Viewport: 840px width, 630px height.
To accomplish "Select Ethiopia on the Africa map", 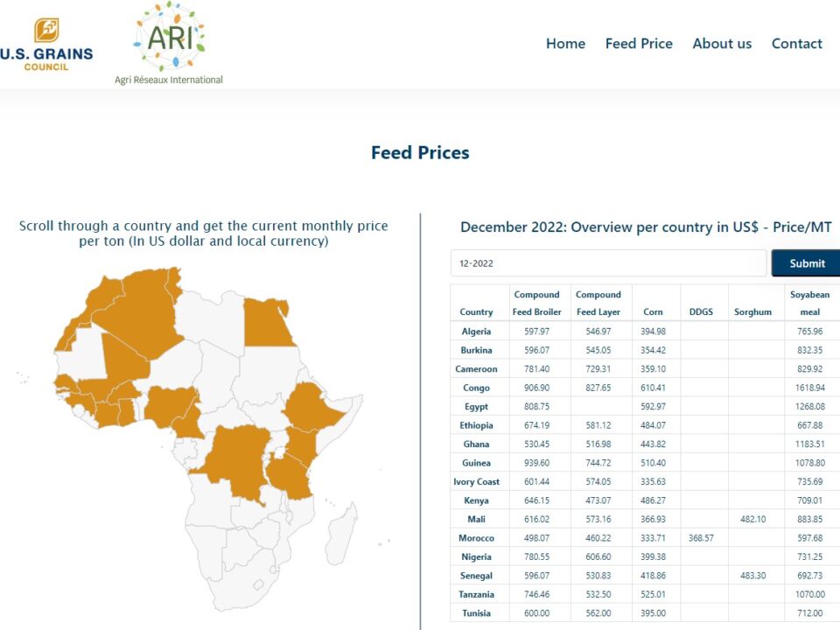I will 310,409.
